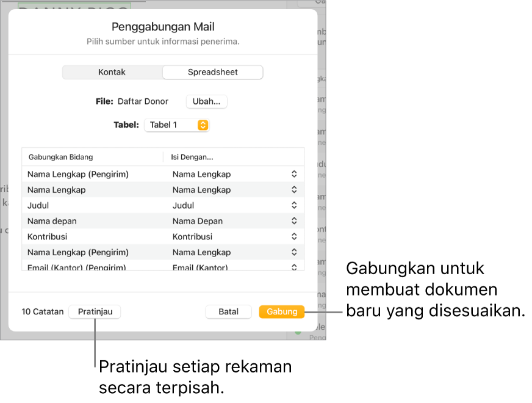Click the Isi Dengan... column header
The width and height of the screenshot is (532, 403).
click(192, 157)
